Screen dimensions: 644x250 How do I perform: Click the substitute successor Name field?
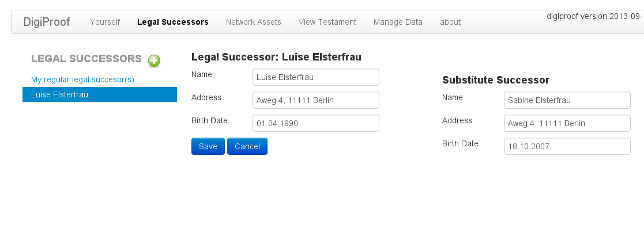pos(567,100)
